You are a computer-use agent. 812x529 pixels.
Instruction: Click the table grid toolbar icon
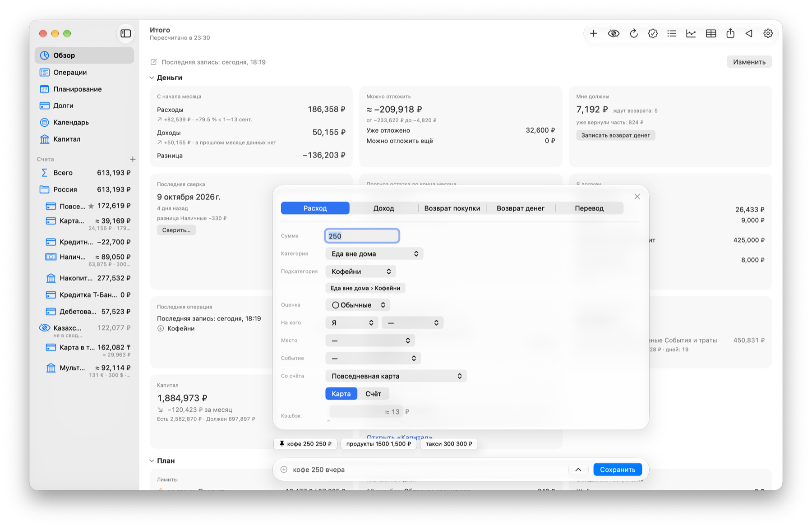pos(711,33)
